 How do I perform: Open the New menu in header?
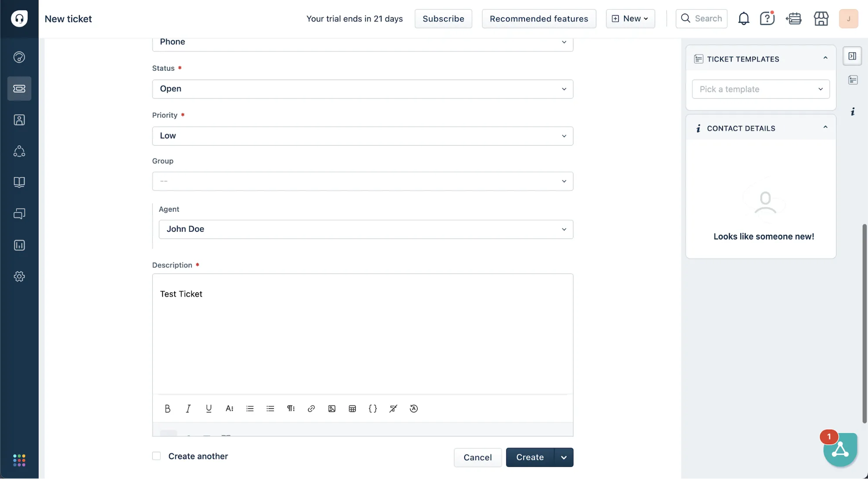(x=630, y=19)
